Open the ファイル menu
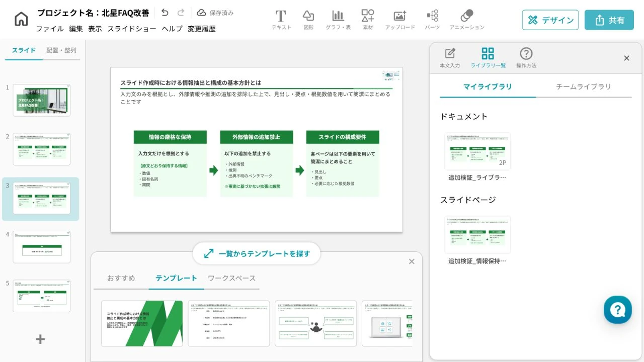The image size is (644, 362). pyautogui.click(x=50, y=29)
